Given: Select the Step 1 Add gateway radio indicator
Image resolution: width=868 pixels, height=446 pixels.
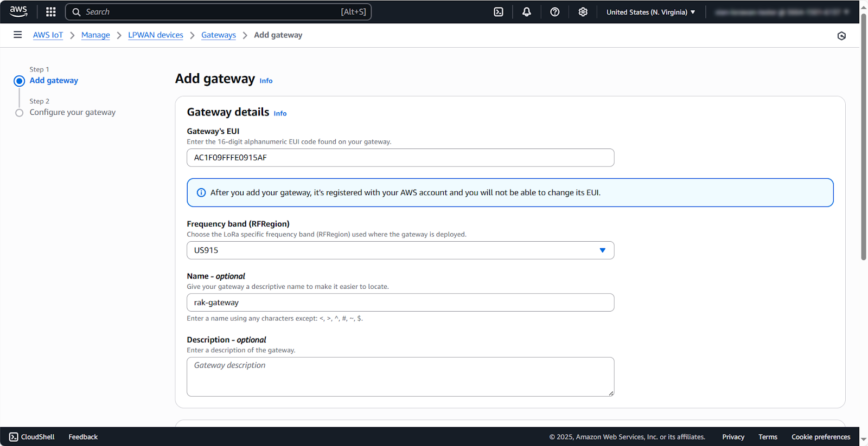Looking at the screenshot, I should tap(20, 81).
